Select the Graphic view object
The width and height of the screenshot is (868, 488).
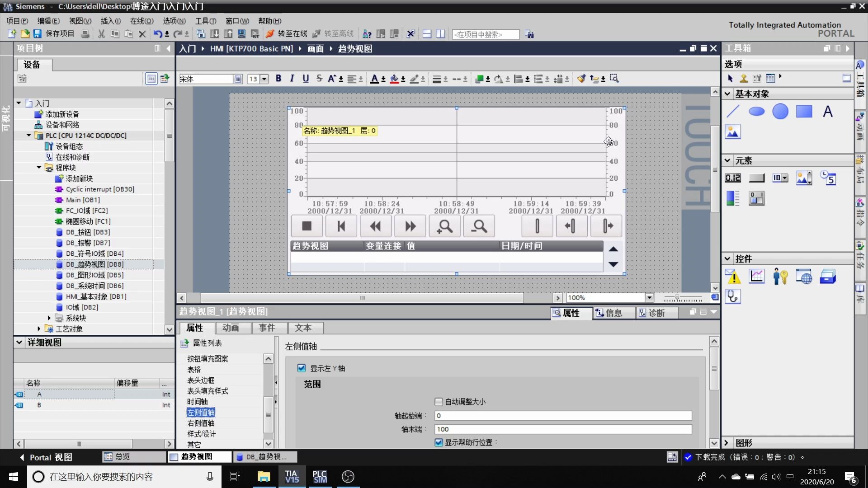coord(733,131)
